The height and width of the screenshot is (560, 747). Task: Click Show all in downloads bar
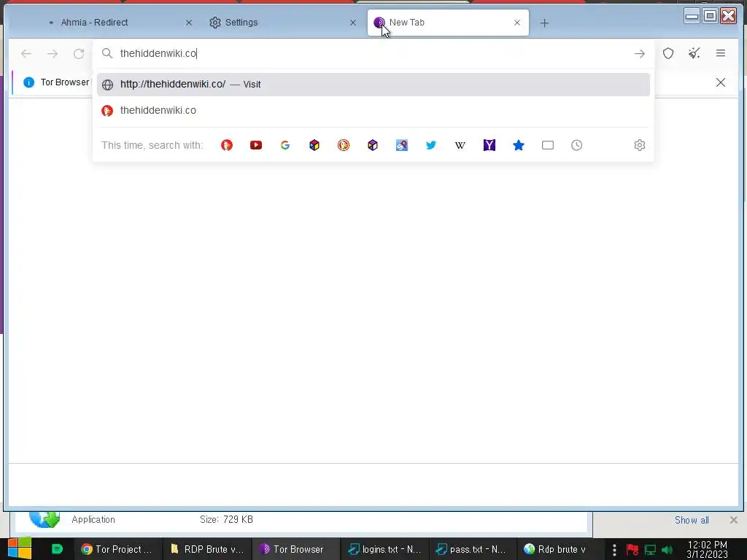point(692,520)
